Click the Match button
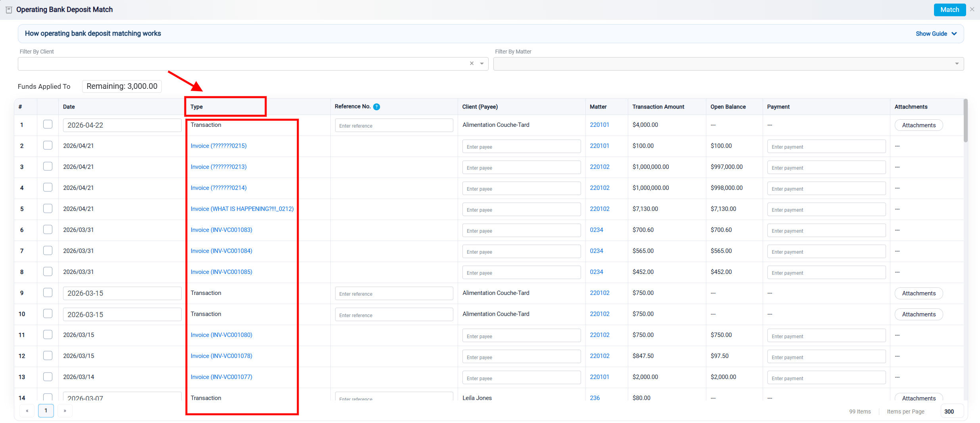This screenshot has height=423, width=980. click(x=949, y=10)
